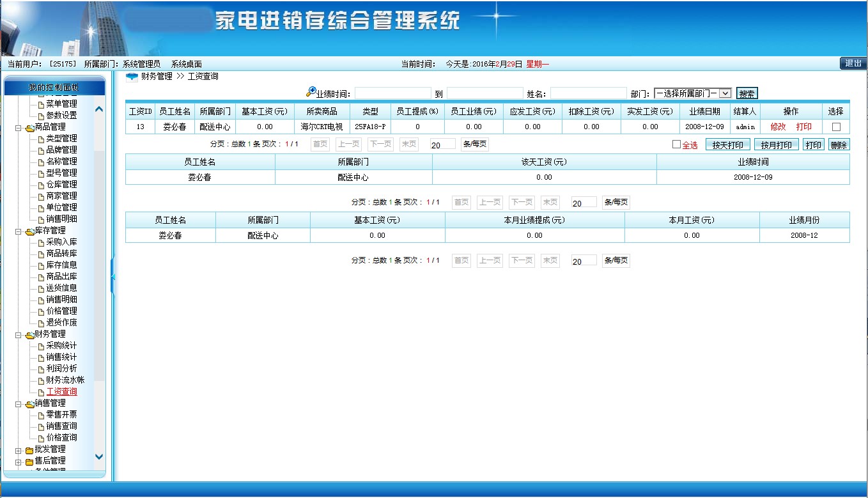
Task: Click the sidebar collapse arrow handle
Action: pyautogui.click(x=113, y=277)
